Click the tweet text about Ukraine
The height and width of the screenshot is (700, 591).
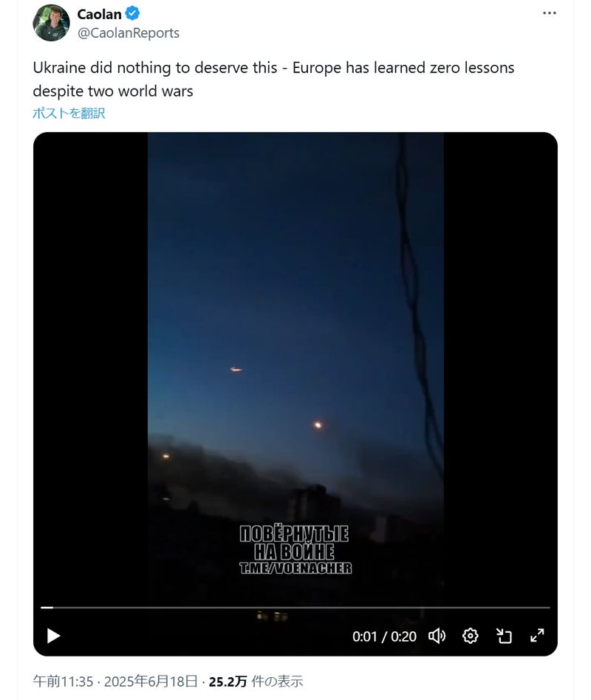pos(273,79)
